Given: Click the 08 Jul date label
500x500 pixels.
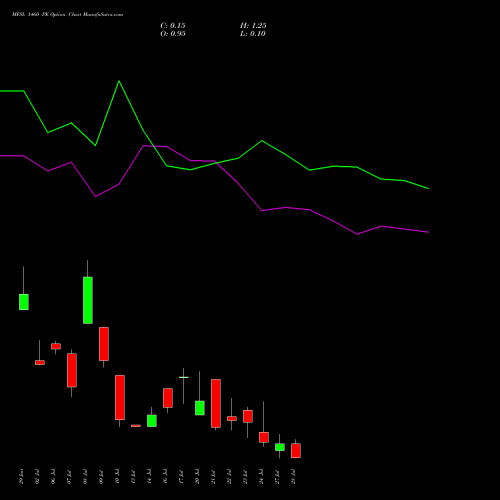Looking at the screenshot, I should click(x=85, y=477).
